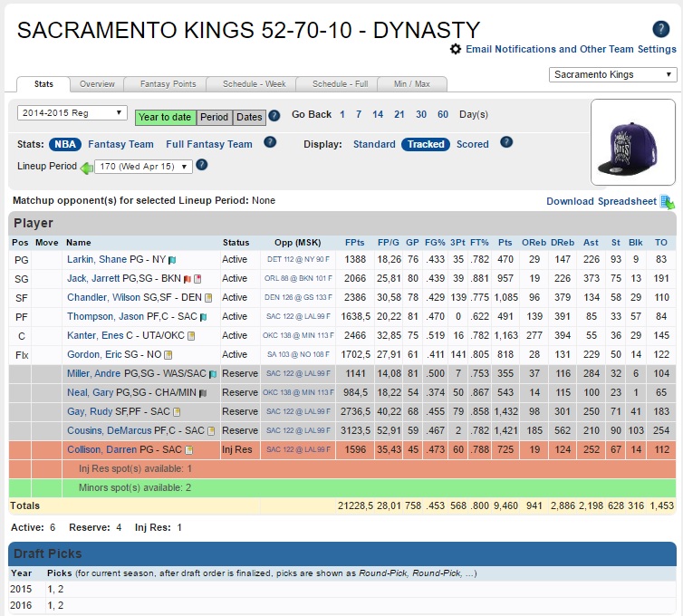Open Lineup Period 170 dropdown
This screenshot has width=683, height=616.
pyautogui.click(x=144, y=167)
